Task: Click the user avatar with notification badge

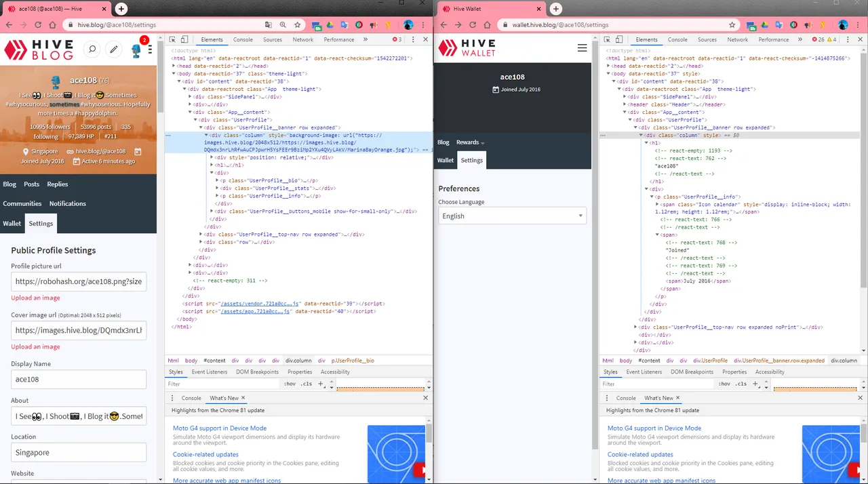Action: 138,49
